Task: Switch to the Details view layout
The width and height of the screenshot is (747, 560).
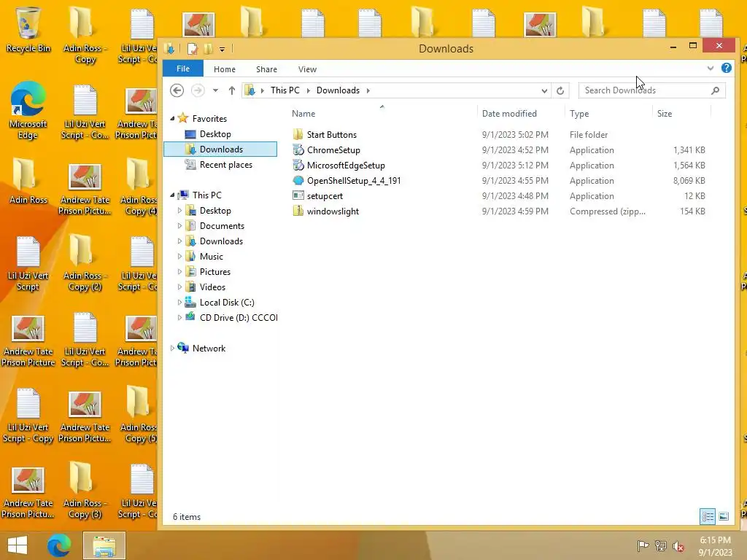Action: click(708, 517)
